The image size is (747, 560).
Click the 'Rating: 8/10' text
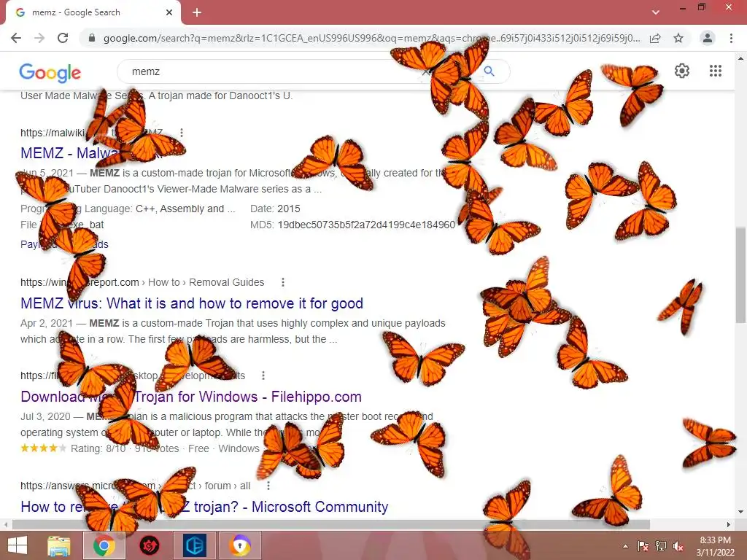click(98, 448)
